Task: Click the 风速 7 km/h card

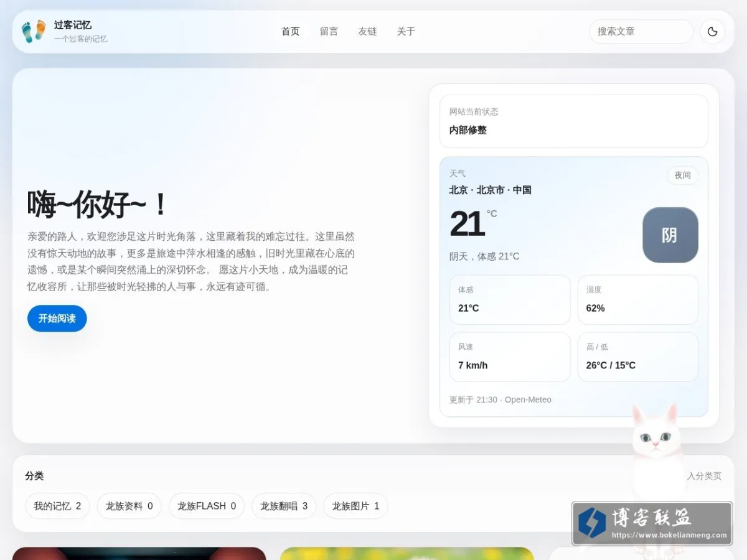Action: (x=510, y=357)
